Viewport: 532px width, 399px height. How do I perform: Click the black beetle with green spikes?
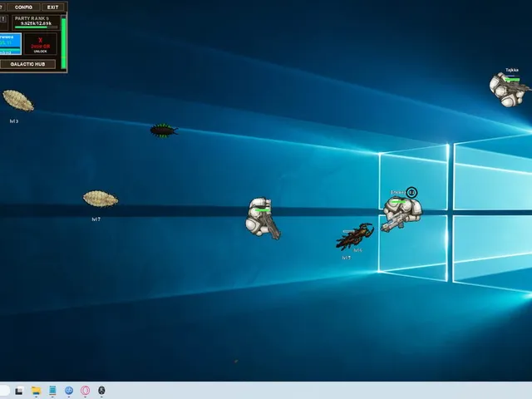point(164,131)
